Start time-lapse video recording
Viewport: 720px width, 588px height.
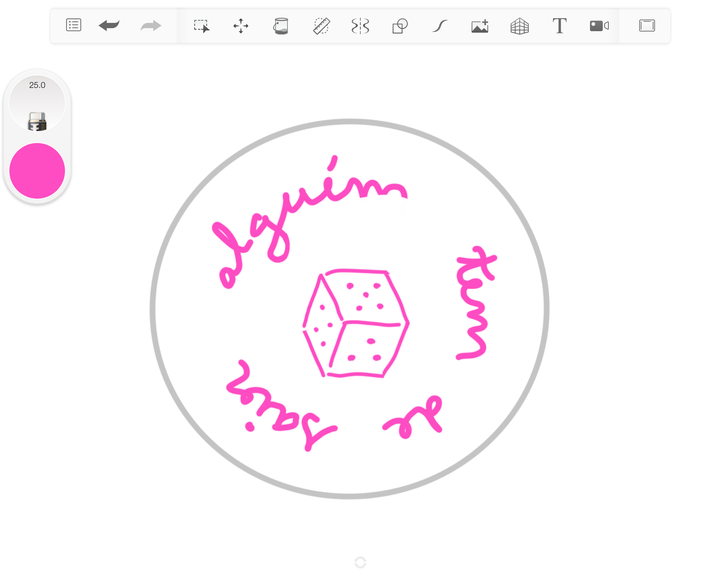[599, 26]
